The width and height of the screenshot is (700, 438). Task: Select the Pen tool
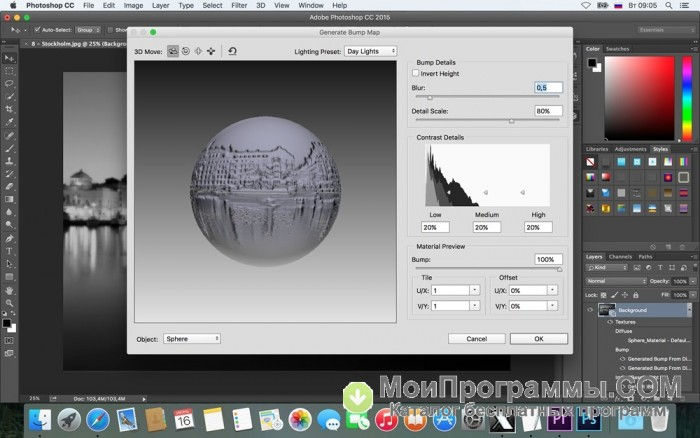[9, 238]
